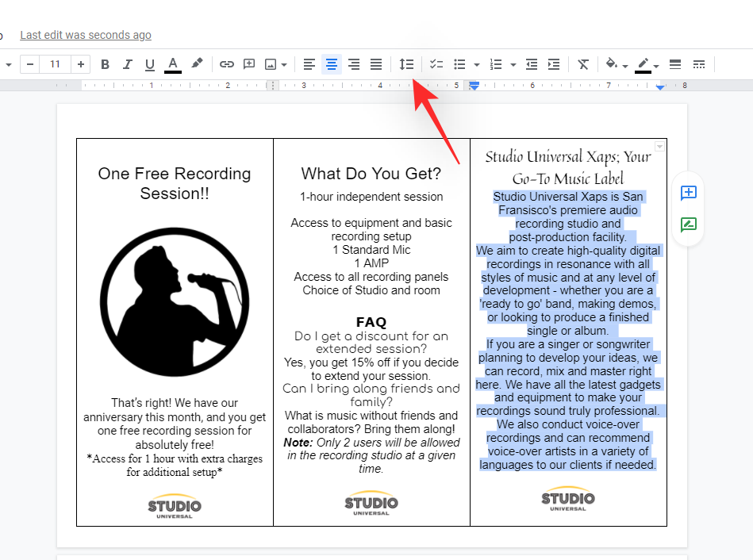This screenshot has height=560, width=753.
Task: Toggle italic formatting
Action: [x=127, y=64]
